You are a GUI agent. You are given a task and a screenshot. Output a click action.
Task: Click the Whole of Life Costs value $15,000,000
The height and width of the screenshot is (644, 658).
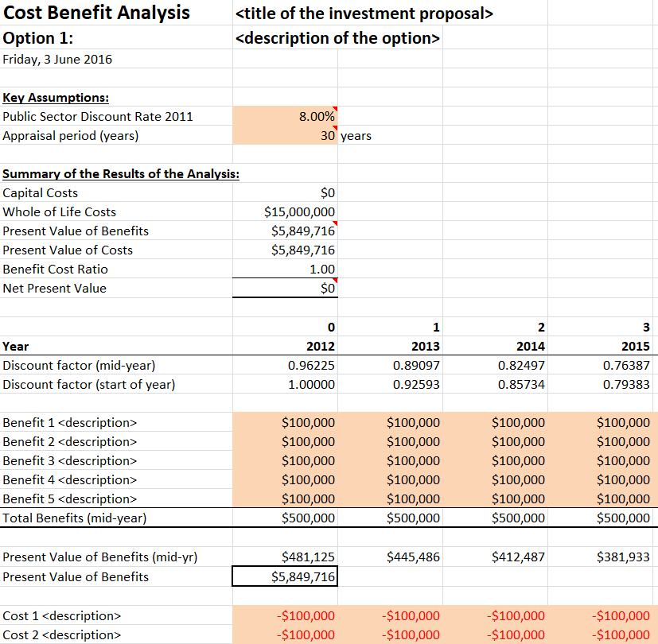pyautogui.click(x=299, y=212)
